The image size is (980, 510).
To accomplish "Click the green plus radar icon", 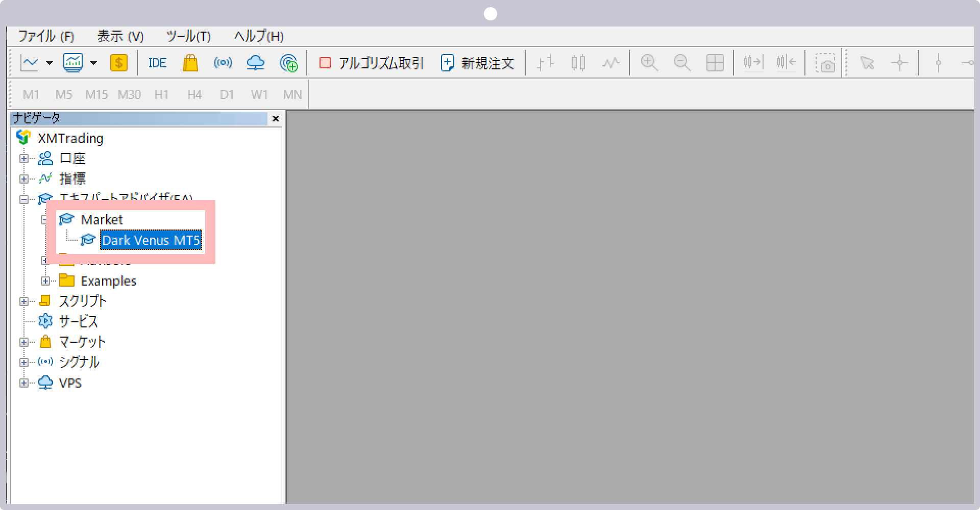I will click(289, 63).
